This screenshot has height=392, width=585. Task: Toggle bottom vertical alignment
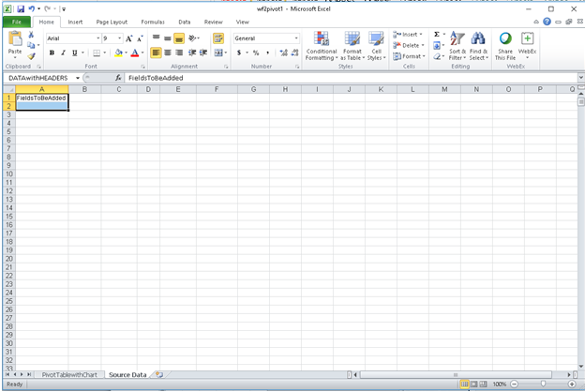pyautogui.click(x=179, y=38)
